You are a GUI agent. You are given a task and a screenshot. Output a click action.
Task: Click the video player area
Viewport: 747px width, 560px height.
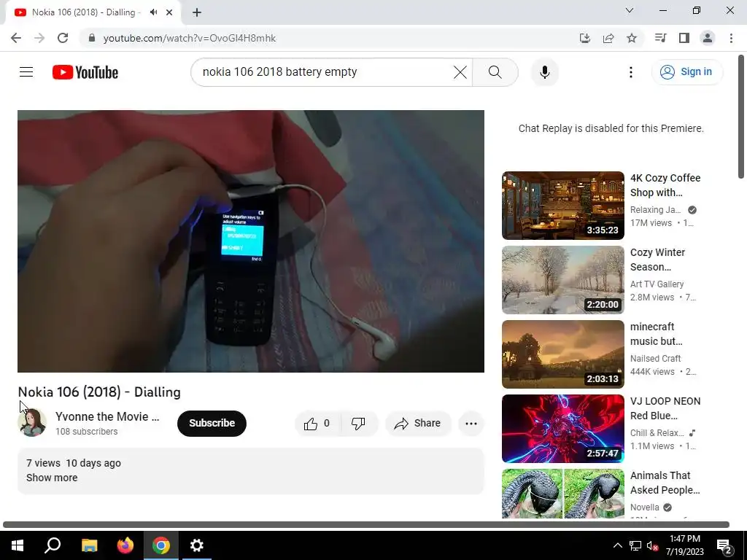(x=251, y=241)
